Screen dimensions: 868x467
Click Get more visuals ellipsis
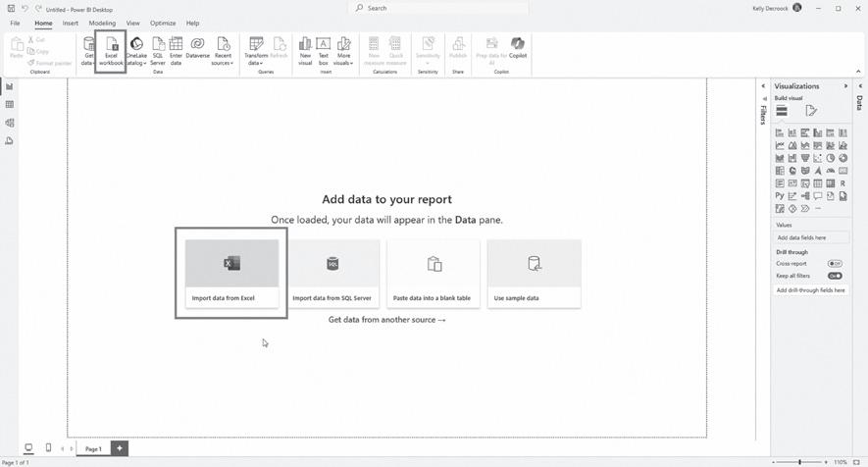click(818, 209)
